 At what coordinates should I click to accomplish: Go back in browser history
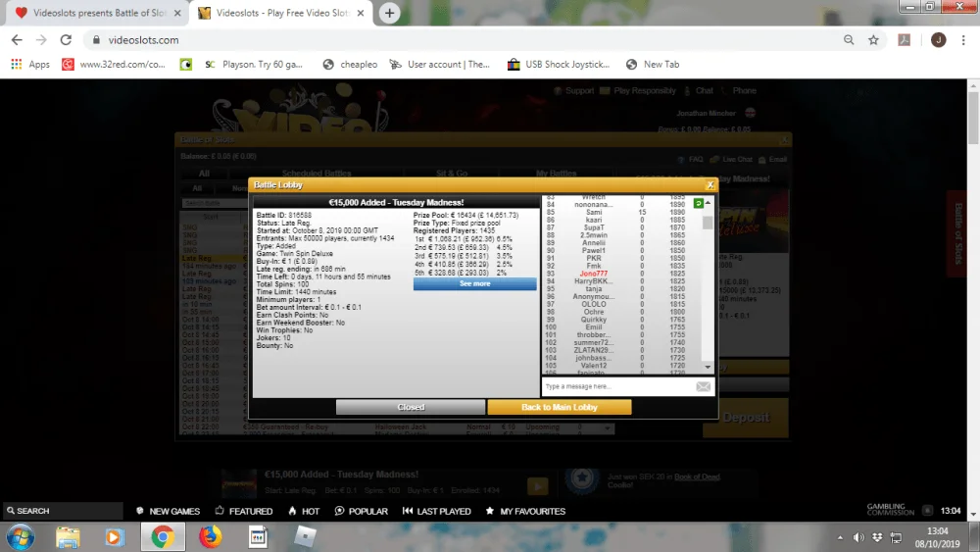[x=17, y=40]
